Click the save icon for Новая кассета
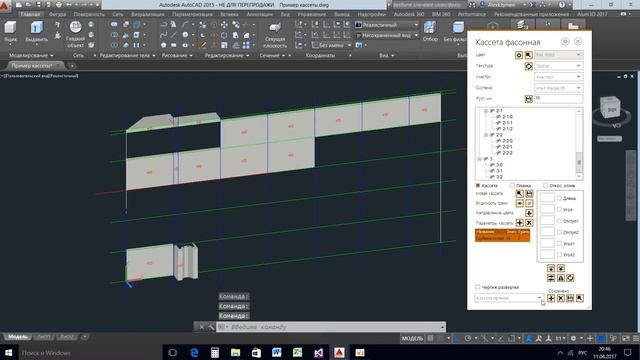The width and height of the screenshot is (640, 360). coord(529,193)
